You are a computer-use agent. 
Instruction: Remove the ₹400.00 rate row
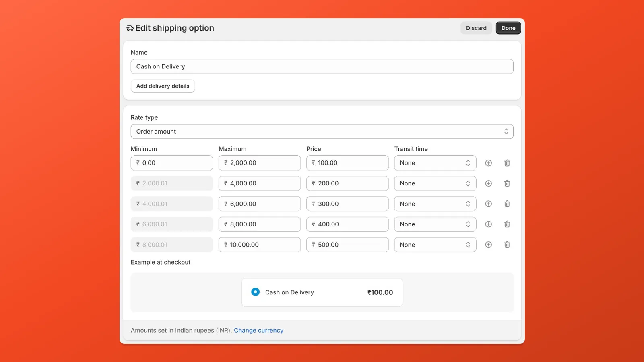[507, 224]
